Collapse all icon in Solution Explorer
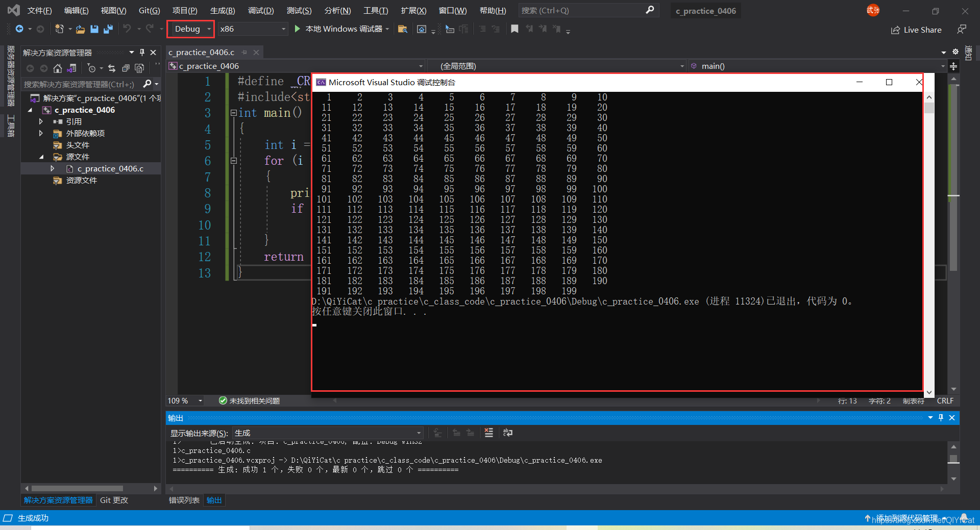 [x=126, y=68]
